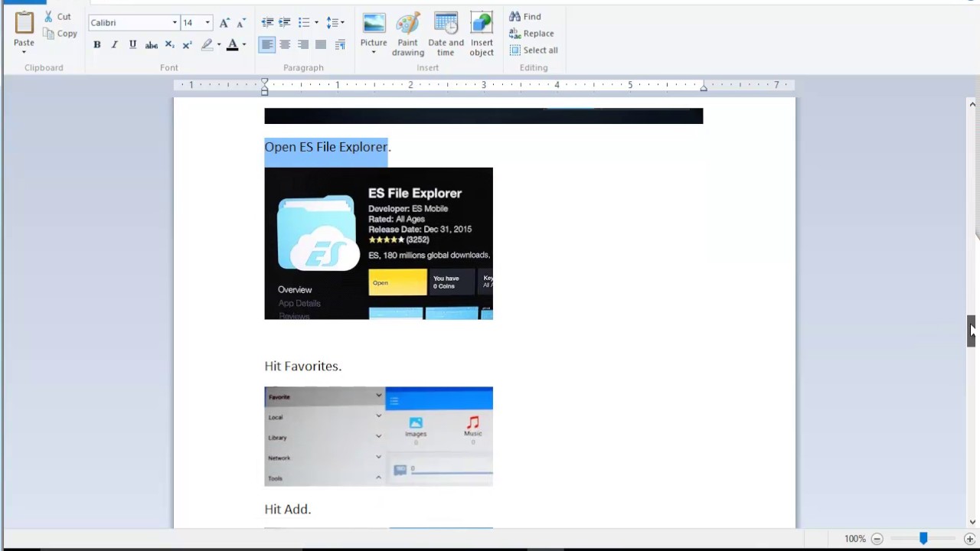Click the left indent marker on ruler

264,86
